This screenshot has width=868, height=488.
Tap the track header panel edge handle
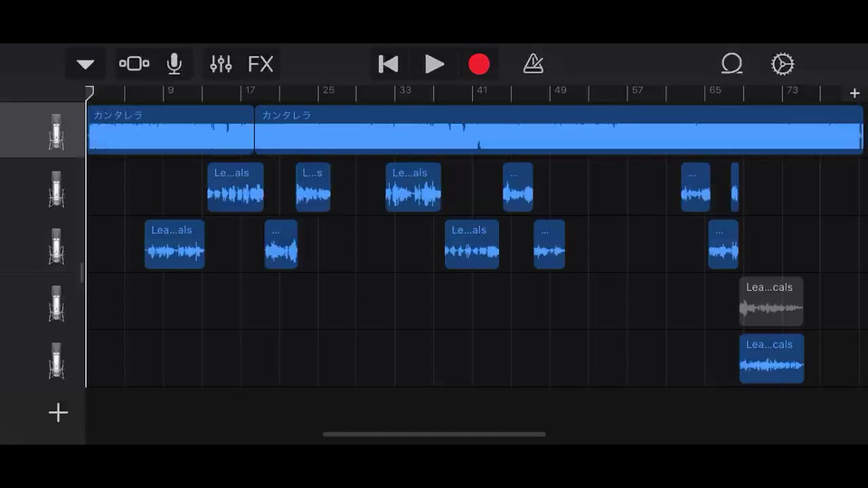click(x=82, y=273)
